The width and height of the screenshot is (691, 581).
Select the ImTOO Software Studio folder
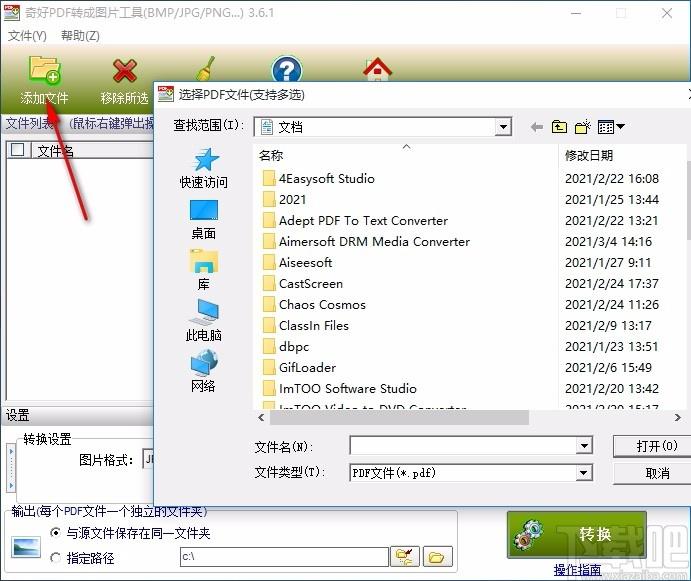(x=339, y=389)
